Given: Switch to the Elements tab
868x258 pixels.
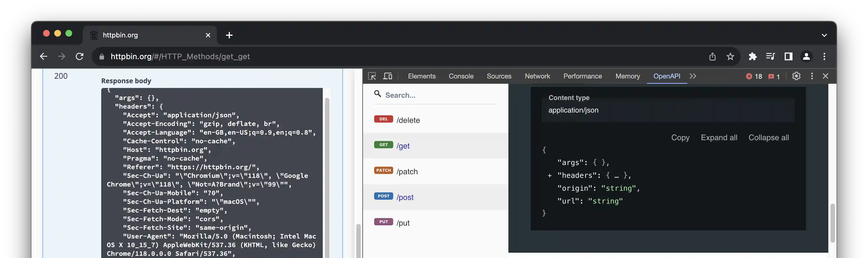Looking at the screenshot, I should [421, 76].
